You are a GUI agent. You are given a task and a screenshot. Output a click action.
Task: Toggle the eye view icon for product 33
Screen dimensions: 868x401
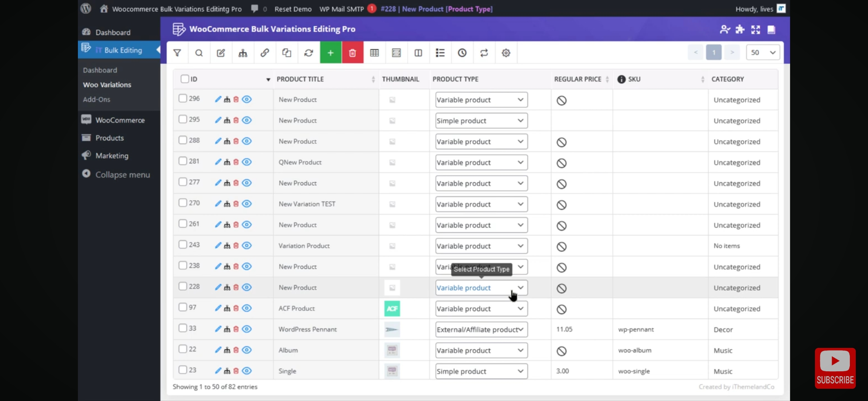(247, 329)
